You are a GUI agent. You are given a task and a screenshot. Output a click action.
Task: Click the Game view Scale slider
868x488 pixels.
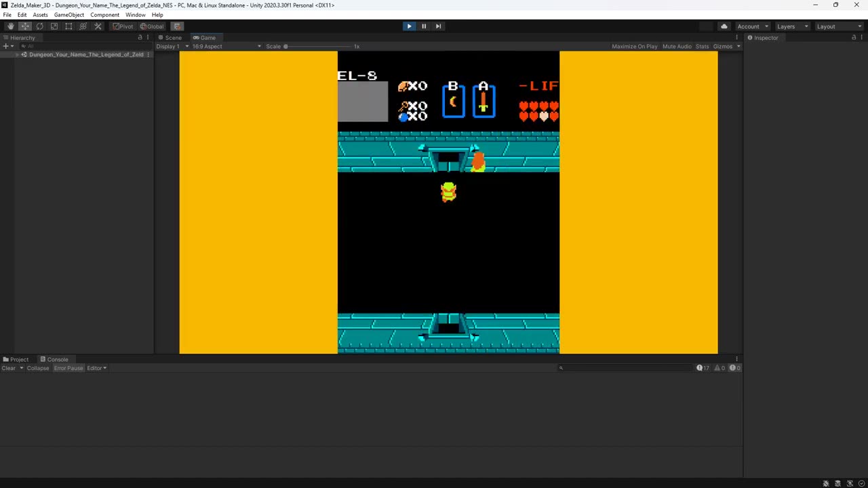pos(319,46)
